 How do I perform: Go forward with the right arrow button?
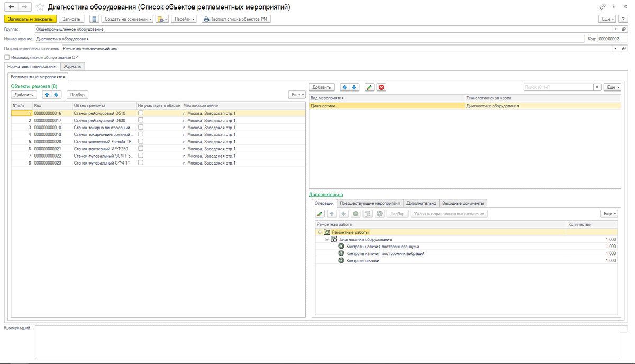24,7
